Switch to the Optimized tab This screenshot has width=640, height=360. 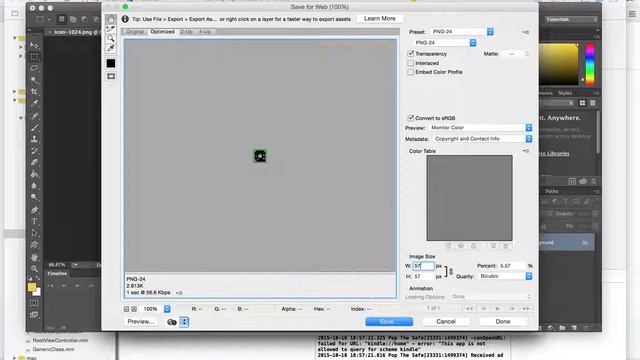point(162,31)
